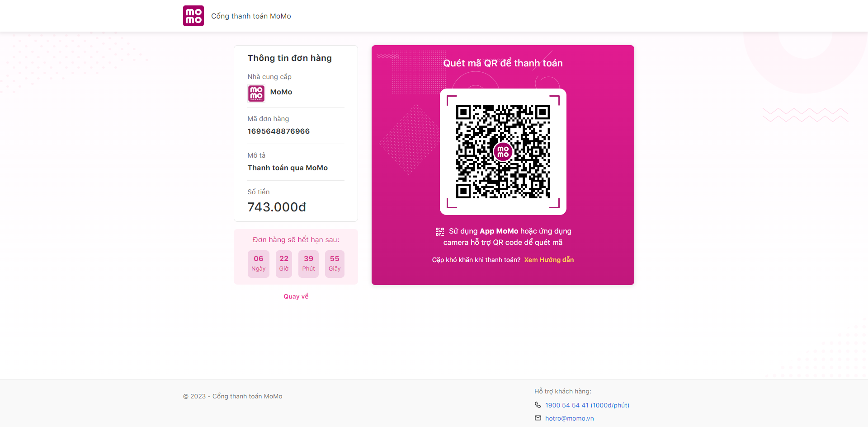Viewport: 868px width, 435px height.
Task: Click the 'App MoMo' bold instruction text
Action: click(499, 231)
